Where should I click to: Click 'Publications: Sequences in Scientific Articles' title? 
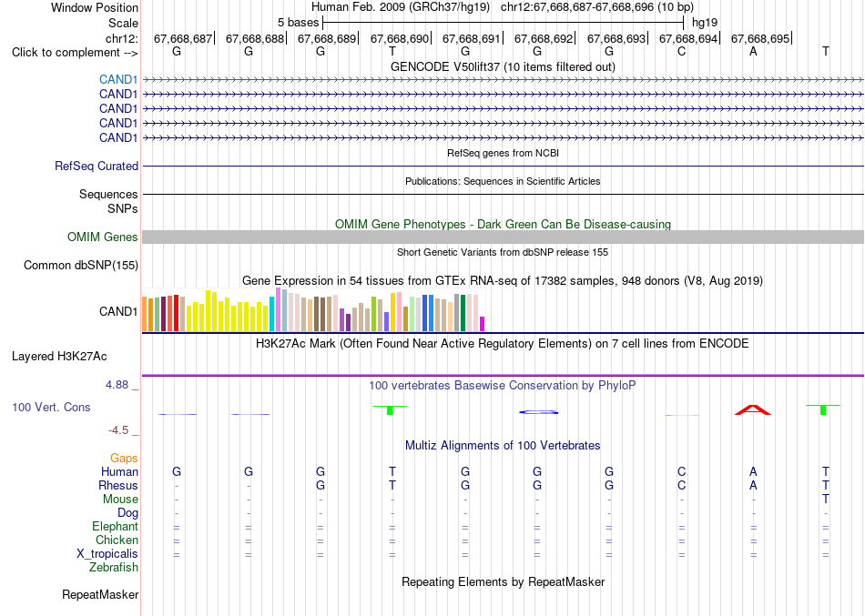tap(503, 181)
